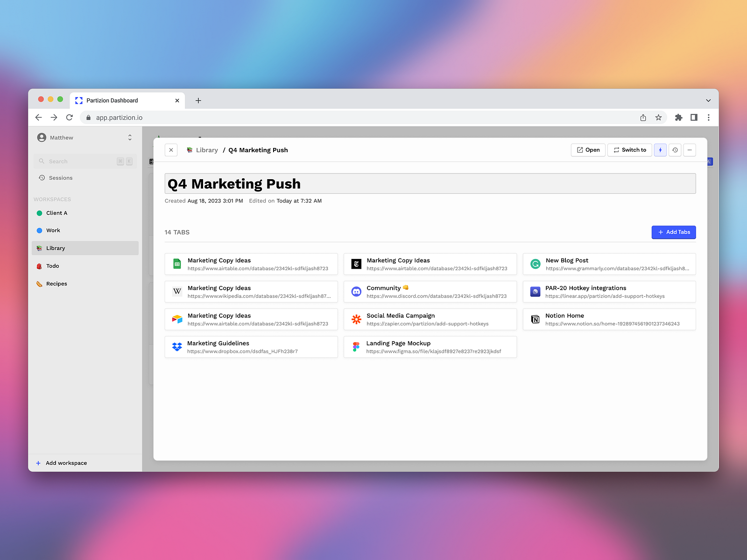The height and width of the screenshot is (560, 747).
Task: Click the Add Tabs button
Action: pyautogui.click(x=674, y=232)
